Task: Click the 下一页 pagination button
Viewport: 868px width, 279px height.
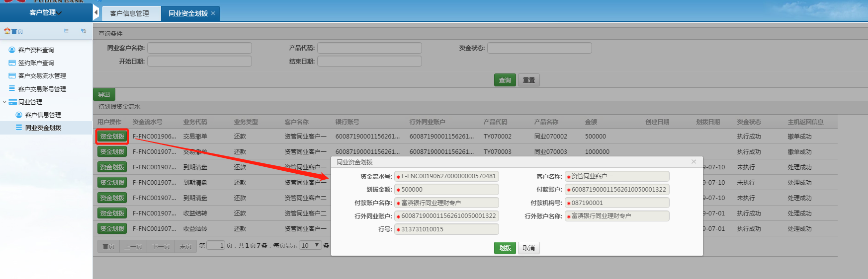Action: click(161, 246)
